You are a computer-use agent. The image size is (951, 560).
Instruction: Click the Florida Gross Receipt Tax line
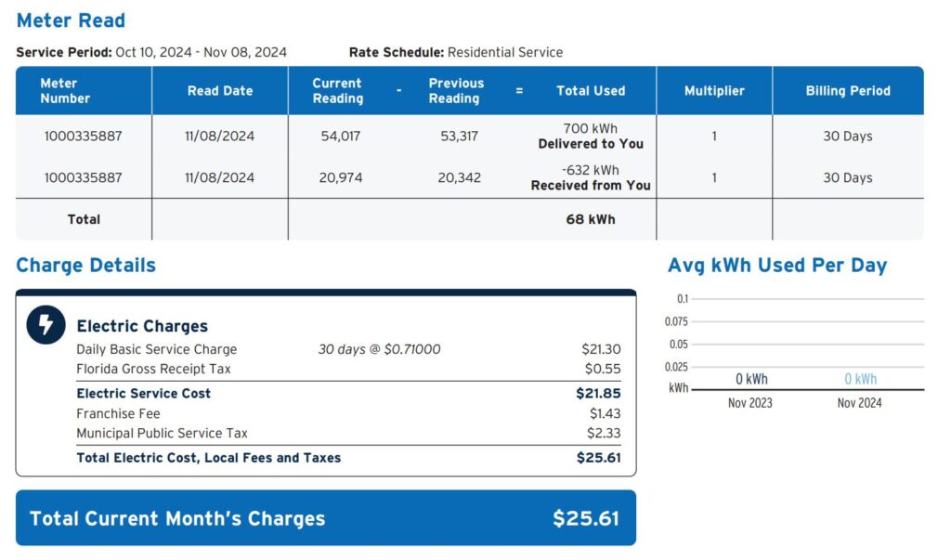pyautogui.click(x=153, y=369)
